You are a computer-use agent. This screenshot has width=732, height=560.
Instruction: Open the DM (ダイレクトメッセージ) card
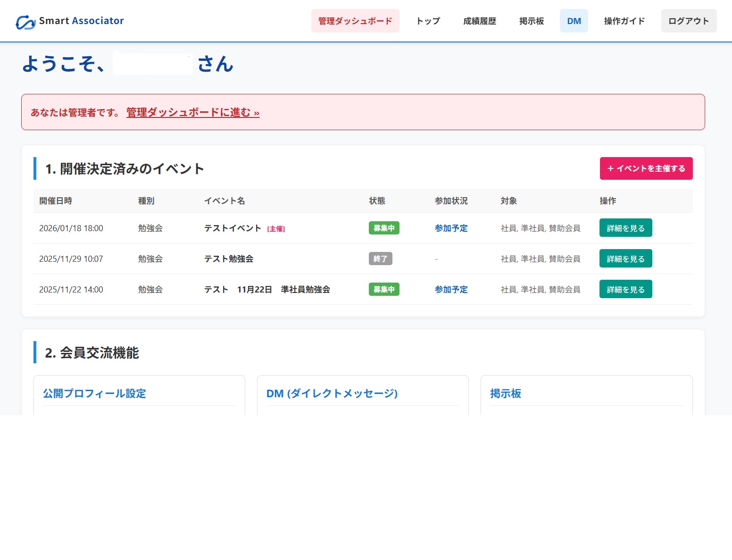(x=332, y=393)
